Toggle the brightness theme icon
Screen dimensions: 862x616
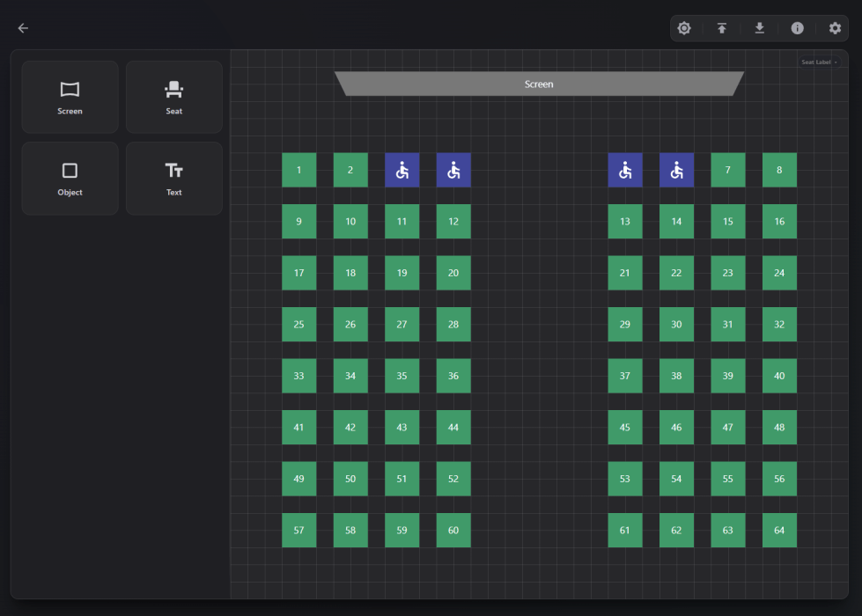pos(684,28)
